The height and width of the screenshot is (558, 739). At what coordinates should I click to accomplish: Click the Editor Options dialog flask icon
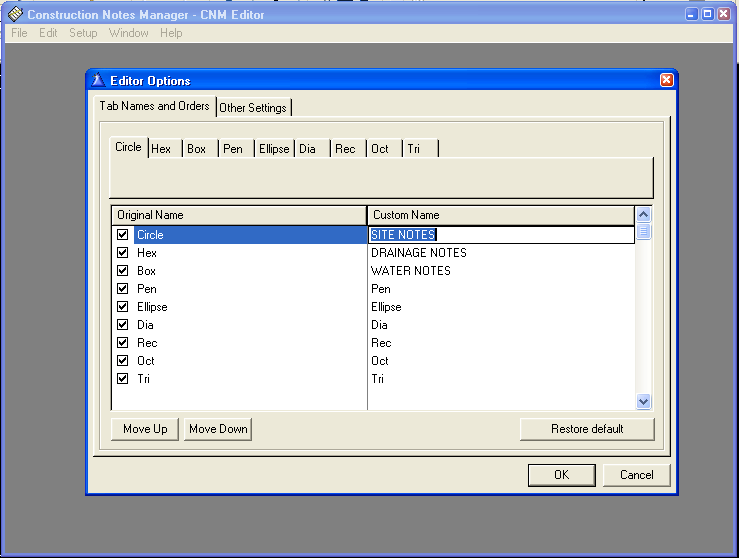pos(98,81)
